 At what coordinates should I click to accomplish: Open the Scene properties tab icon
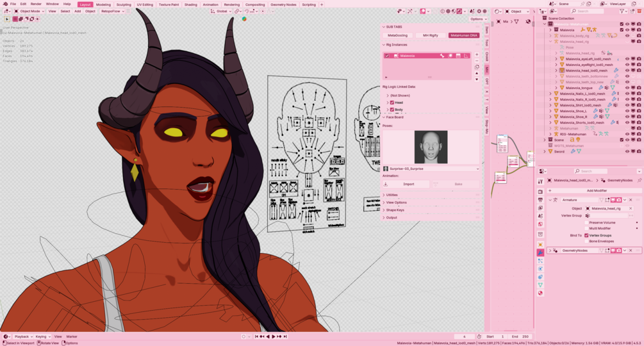click(x=540, y=216)
